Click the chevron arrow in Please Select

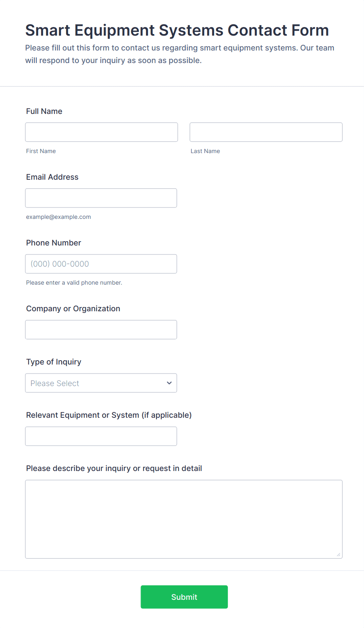(169, 383)
